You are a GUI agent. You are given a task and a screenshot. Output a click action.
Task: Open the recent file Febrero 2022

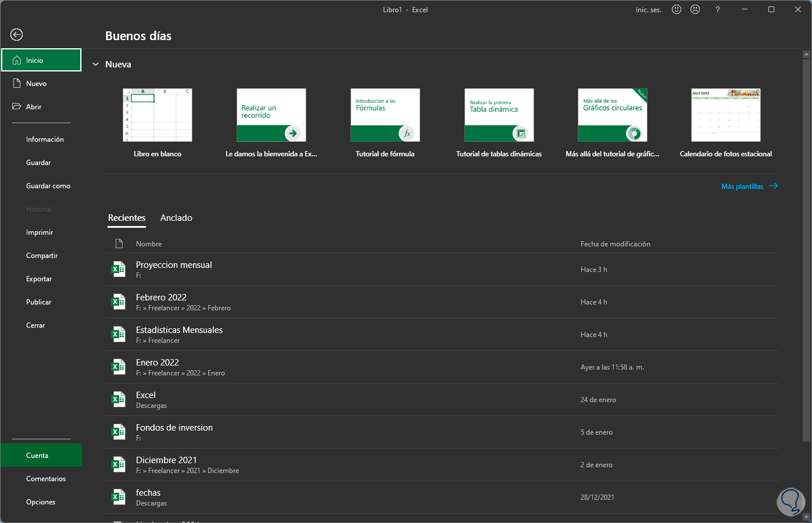(x=442, y=302)
